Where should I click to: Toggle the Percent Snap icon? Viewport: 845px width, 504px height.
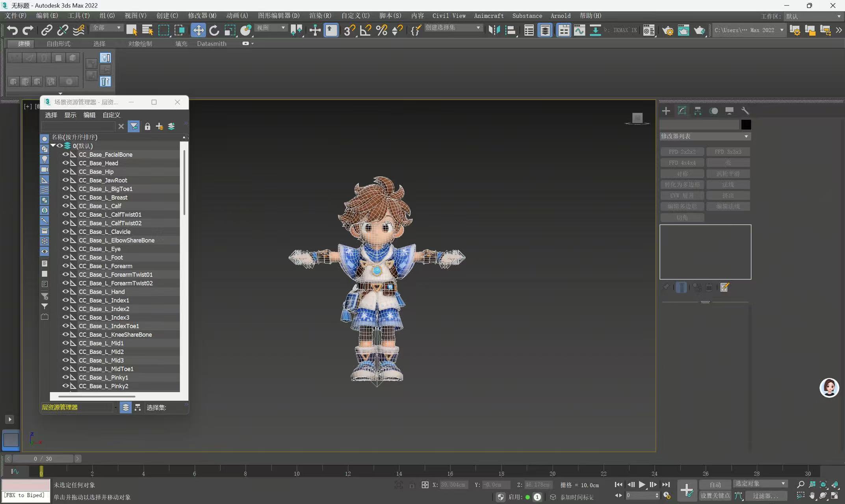(x=381, y=30)
